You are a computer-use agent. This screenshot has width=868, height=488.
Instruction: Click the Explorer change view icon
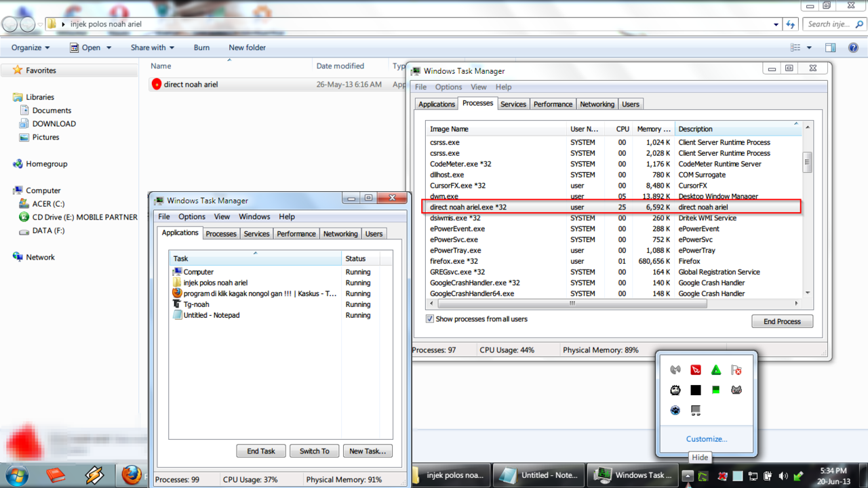tap(795, 47)
